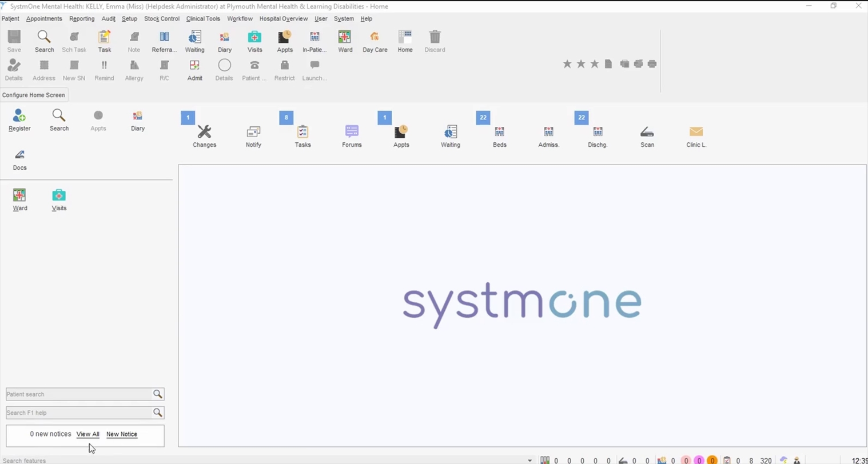Click the Admit toolbar icon
Image resolution: width=868 pixels, height=464 pixels.
[194, 70]
